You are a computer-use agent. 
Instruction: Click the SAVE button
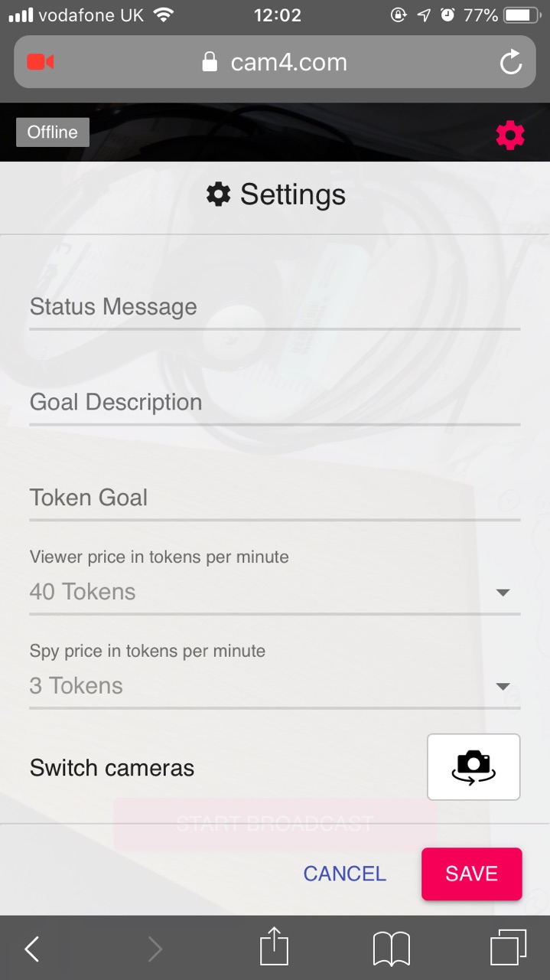[x=471, y=874]
